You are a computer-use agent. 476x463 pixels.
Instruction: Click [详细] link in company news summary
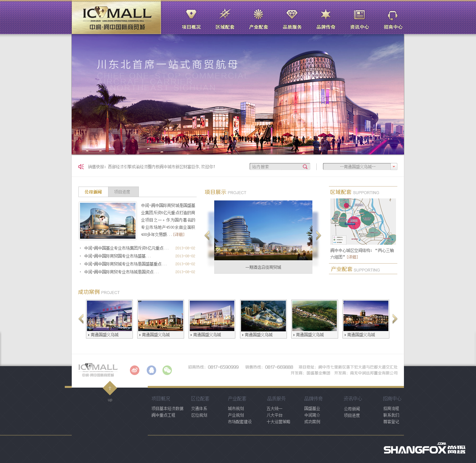pyautogui.click(x=179, y=234)
